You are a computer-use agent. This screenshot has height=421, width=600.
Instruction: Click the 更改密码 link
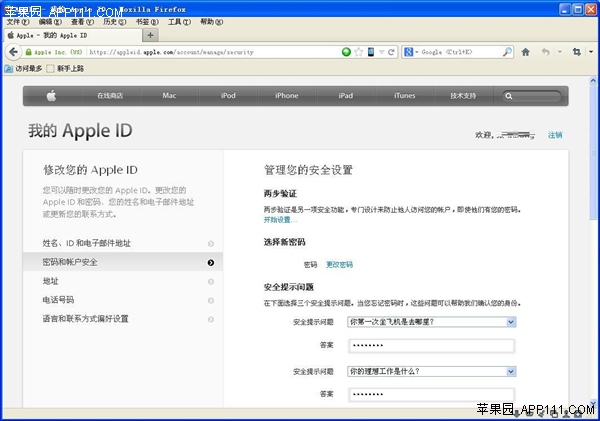pos(339,265)
